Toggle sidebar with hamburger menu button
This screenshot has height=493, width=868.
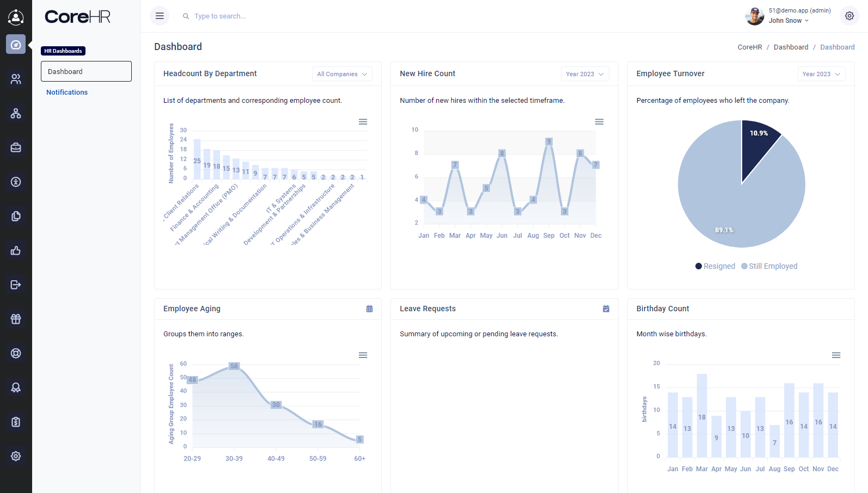pyautogui.click(x=160, y=16)
